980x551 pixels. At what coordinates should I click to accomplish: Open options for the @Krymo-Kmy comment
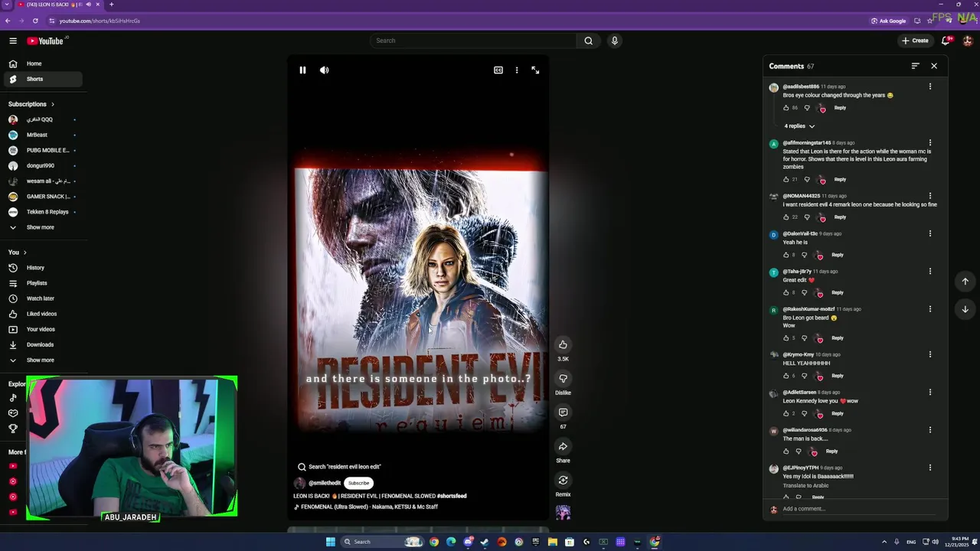(x=930, y=354)
